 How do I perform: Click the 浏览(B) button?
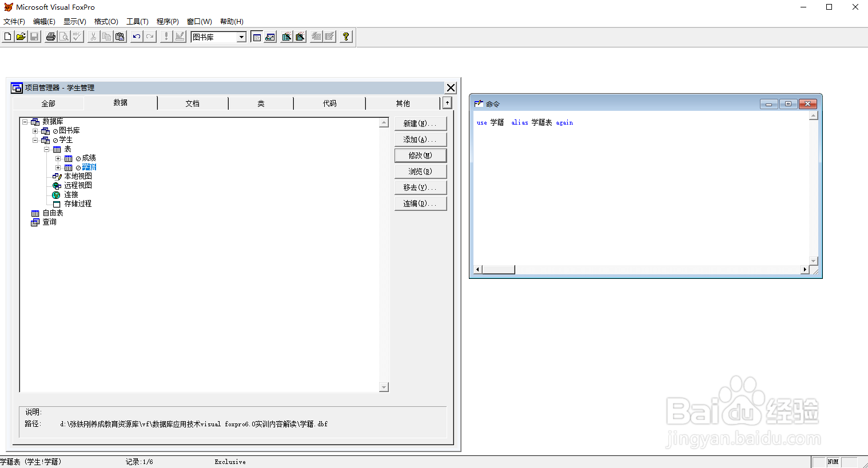pyautogui.click(x=420, y=171)
